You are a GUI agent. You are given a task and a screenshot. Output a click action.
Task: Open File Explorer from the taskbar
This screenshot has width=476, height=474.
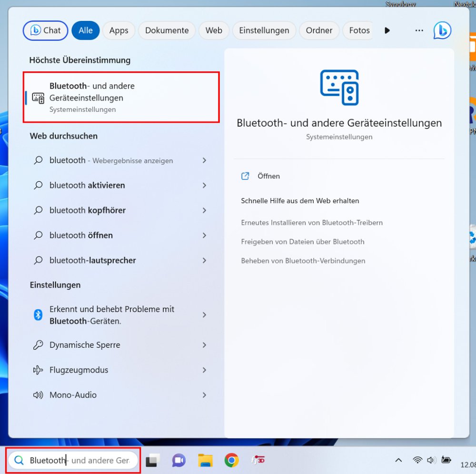205,460
